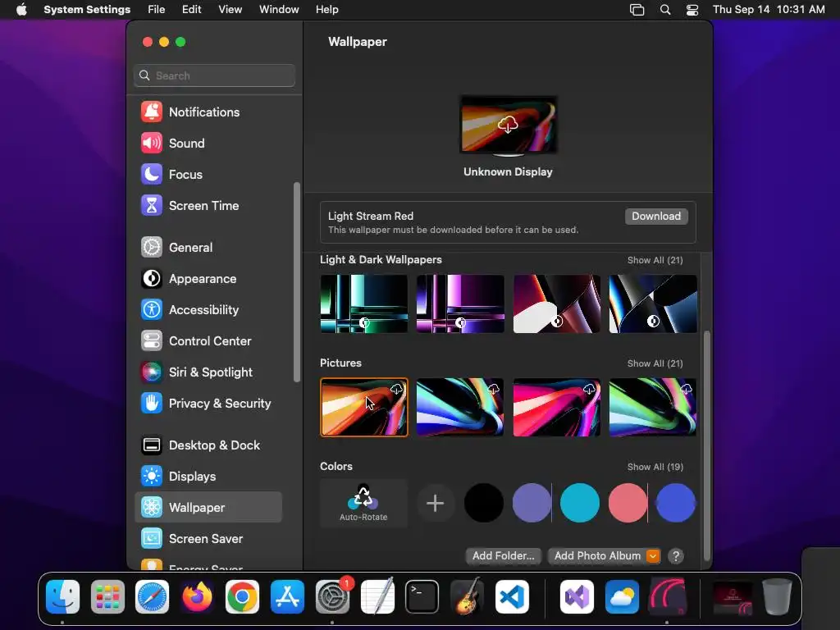Open Google Chrome from the Dock
The width and height of the screenshot is (840, 630).
pyautogui.click(x=242, y=596)
